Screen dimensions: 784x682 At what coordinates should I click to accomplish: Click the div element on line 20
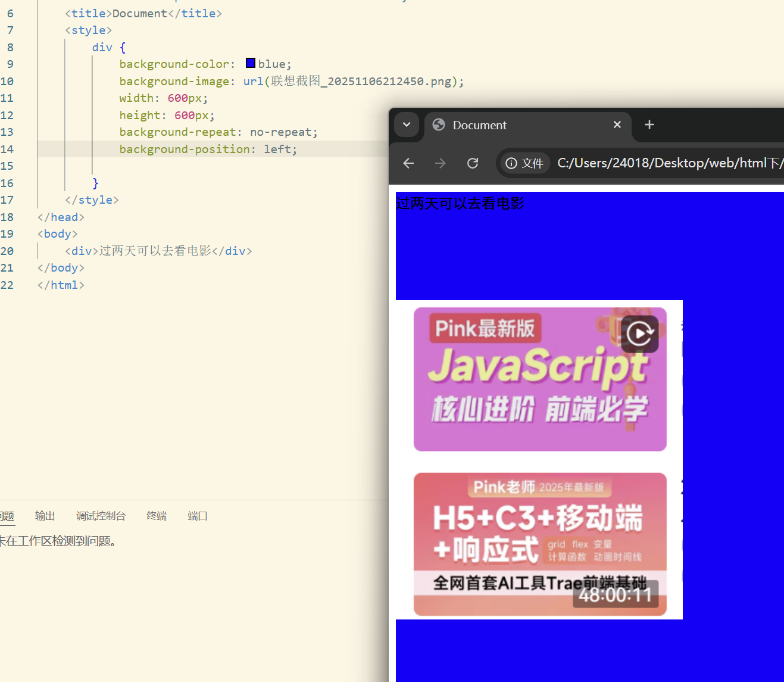[158, 251]
